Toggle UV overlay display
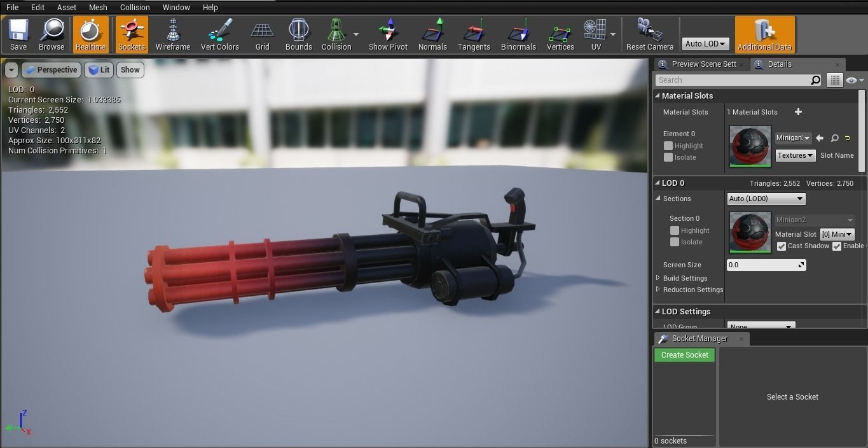Screen dimensions: 868x448 596,34
